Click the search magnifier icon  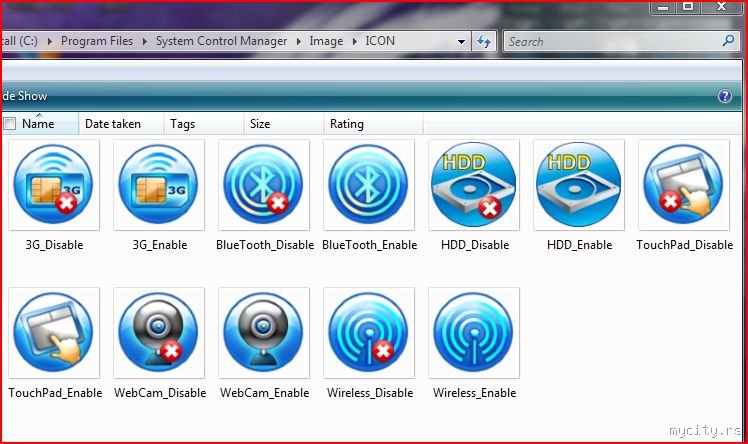[x=728, y=41]
